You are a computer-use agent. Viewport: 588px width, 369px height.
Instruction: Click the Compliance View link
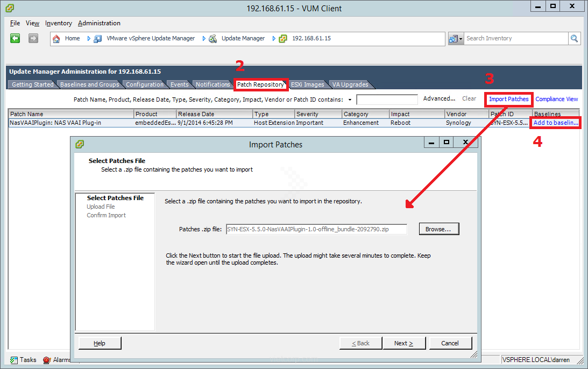(x=556, y=99)
